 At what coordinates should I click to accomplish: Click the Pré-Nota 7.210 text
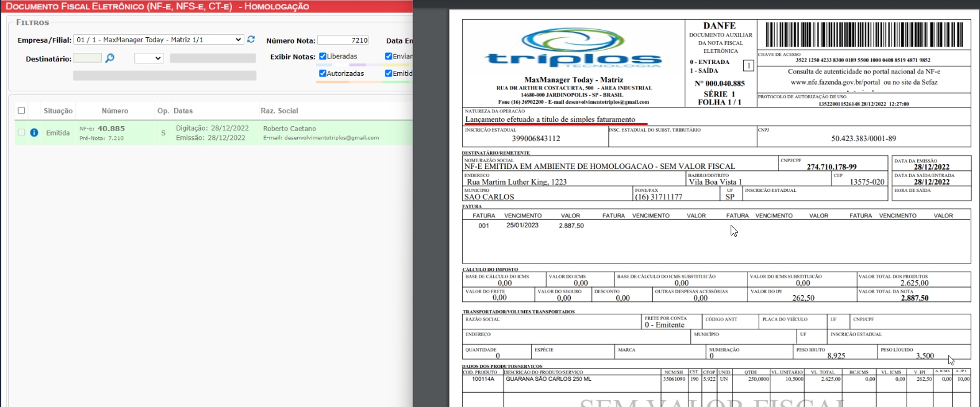click(101, 139)
